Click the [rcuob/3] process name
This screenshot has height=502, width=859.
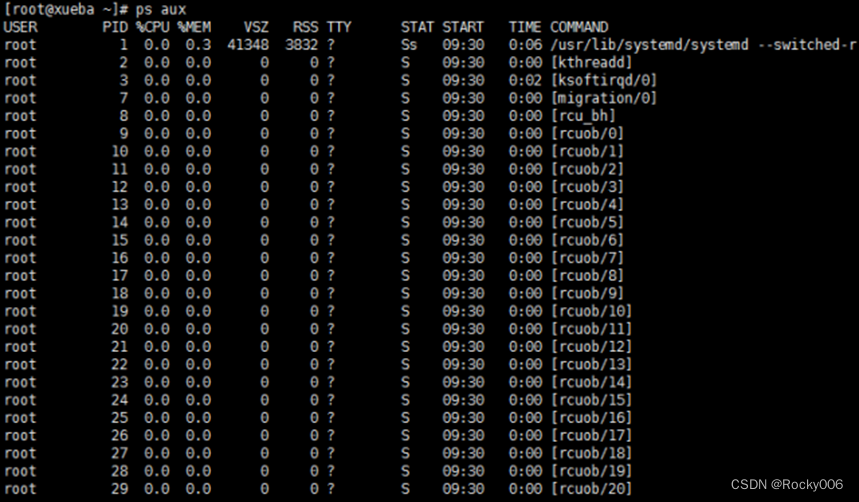tap(587, 187)
